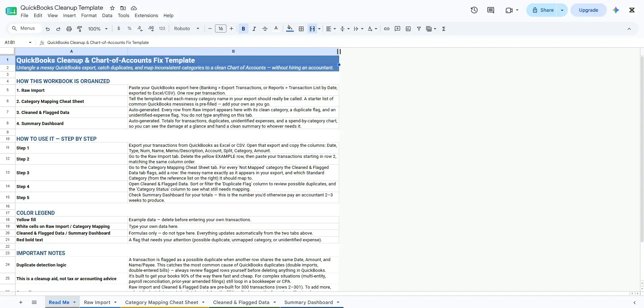This screenshot has width=644, height=308.
Task: Activate the paint format roller
Action: [x=80, y=29]
